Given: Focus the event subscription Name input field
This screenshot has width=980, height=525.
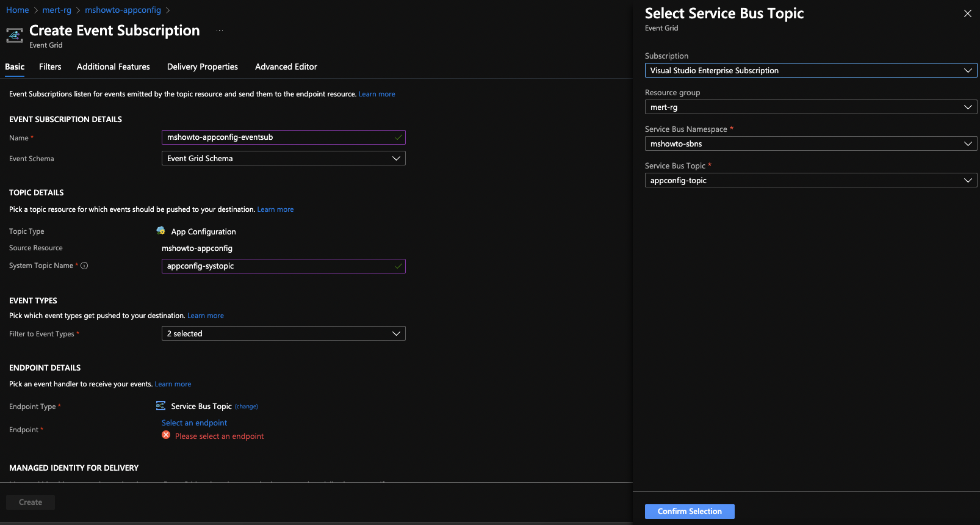Looking at the screenshot, I should pos(283,137).
